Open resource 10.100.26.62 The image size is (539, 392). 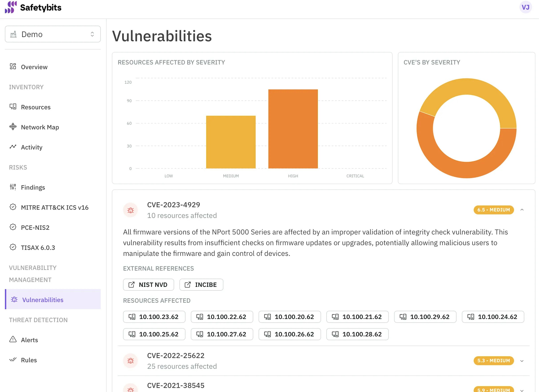290,334
